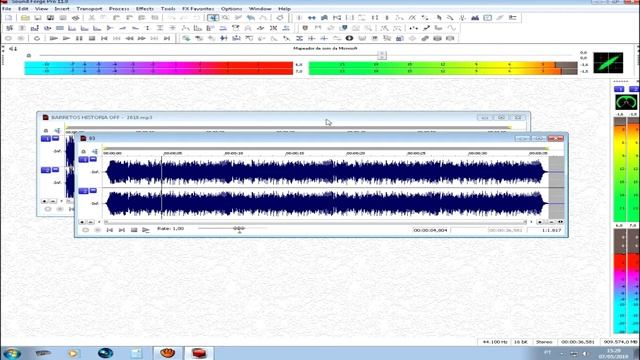Click the Rate slider handle in window 03
The width and height of the screenshot is (640, 360).
pyautogui.click(x=239, y=229)
